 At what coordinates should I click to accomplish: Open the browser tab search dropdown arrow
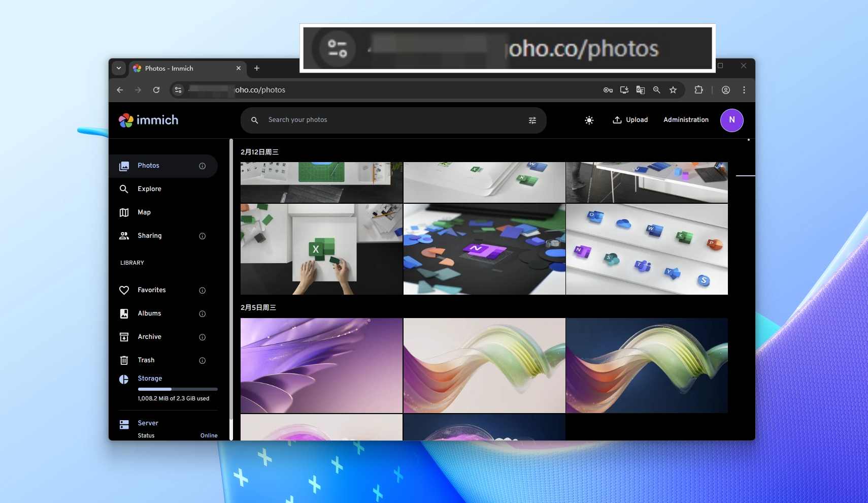[x=119, y=68]
